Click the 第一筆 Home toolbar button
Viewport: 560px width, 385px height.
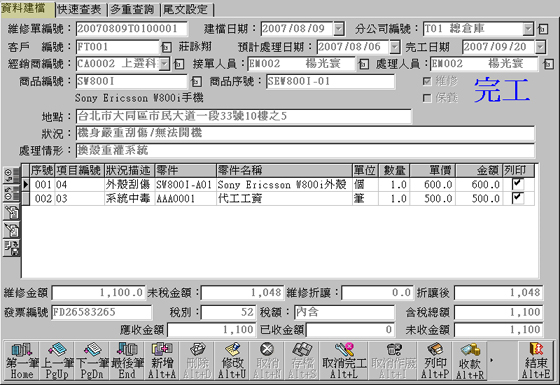(21, 361)
